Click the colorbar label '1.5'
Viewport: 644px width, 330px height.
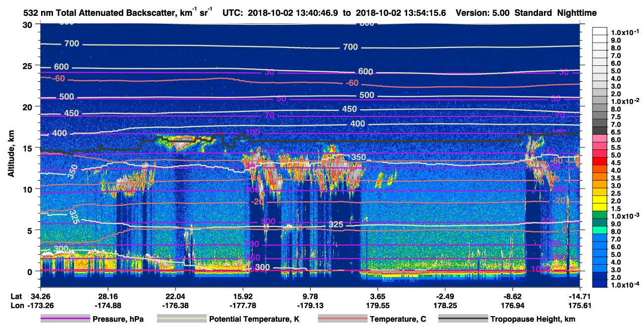(615, 208)
